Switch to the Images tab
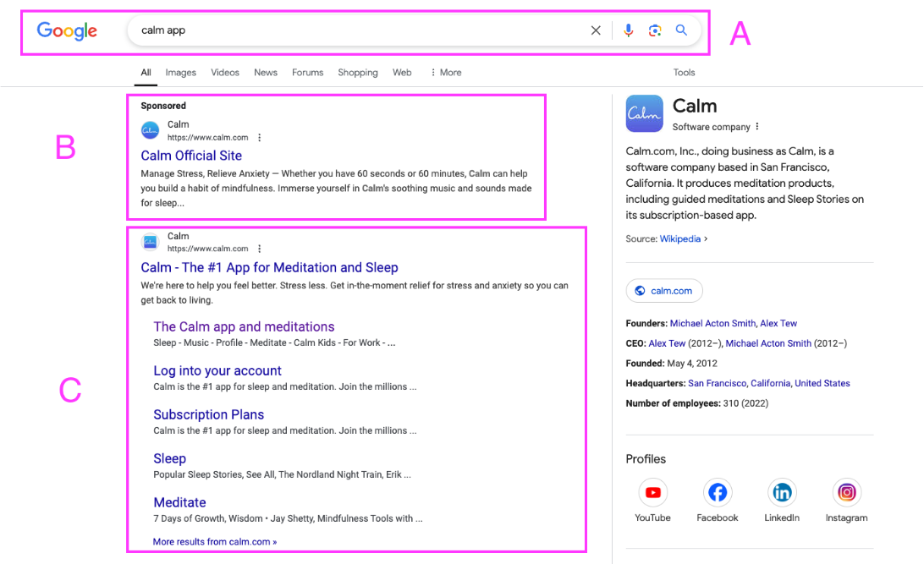The image size is (924, 564). [181, 73]
